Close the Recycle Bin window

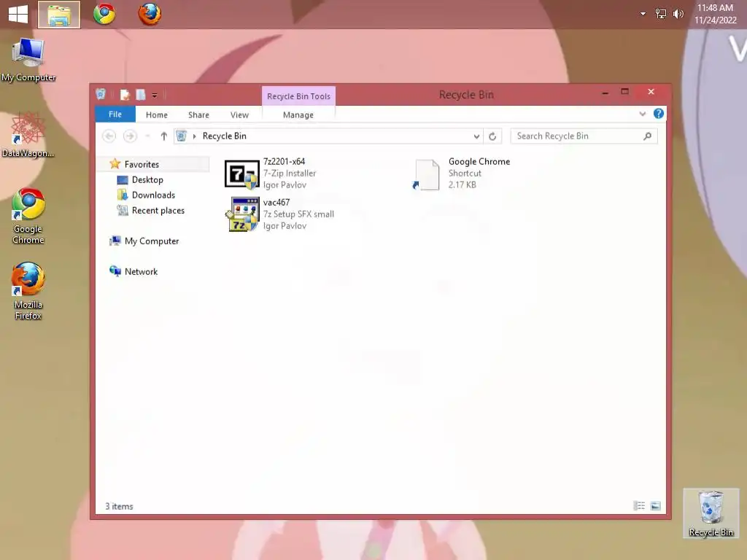pyautogui.click(x=651, y=91)
